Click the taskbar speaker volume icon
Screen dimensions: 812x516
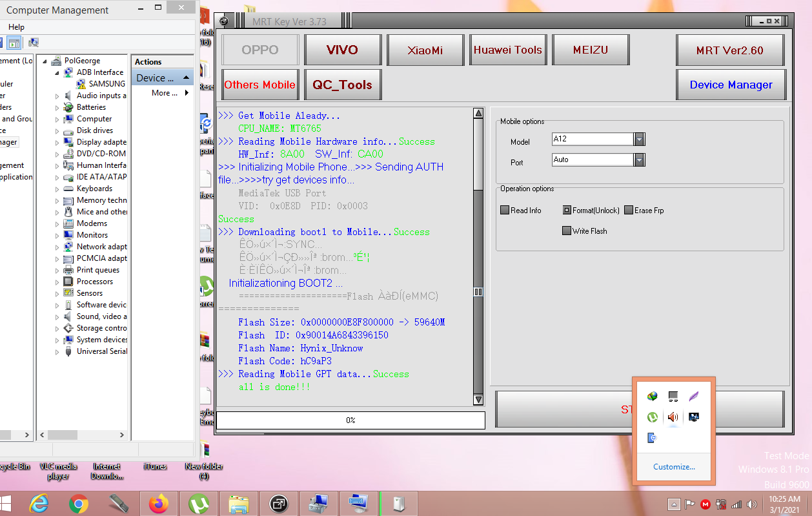[752, 504]
